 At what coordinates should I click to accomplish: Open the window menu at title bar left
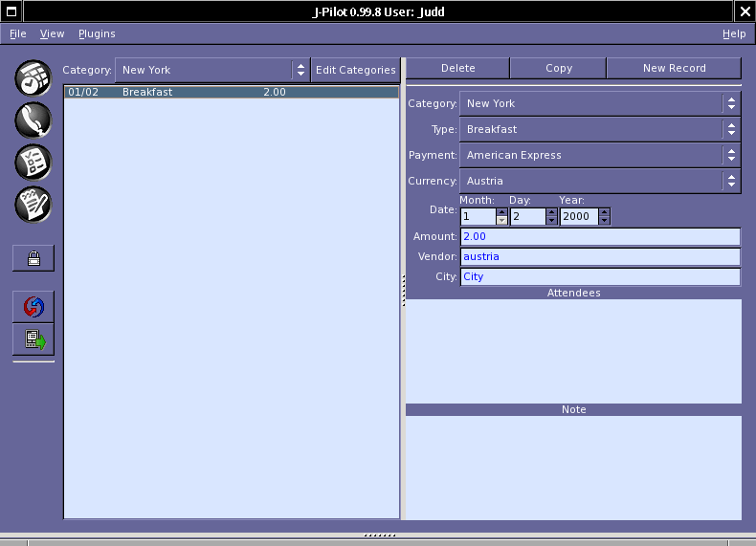pyautogui.click(x=11, y=11)
